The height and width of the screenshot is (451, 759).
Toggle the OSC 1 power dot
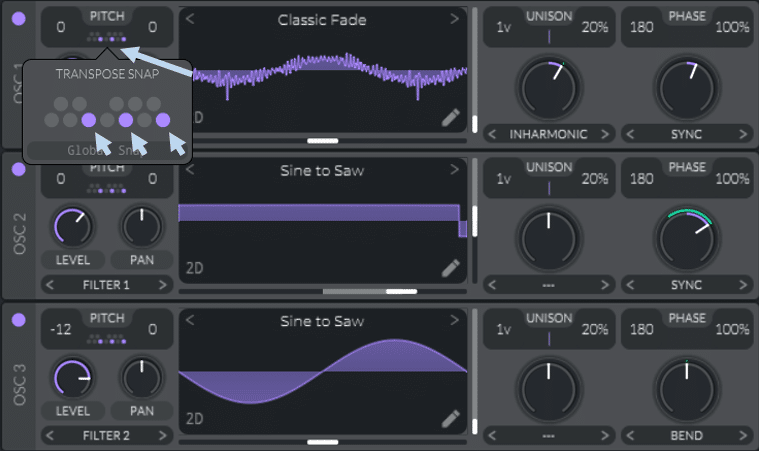pos(19,18)
